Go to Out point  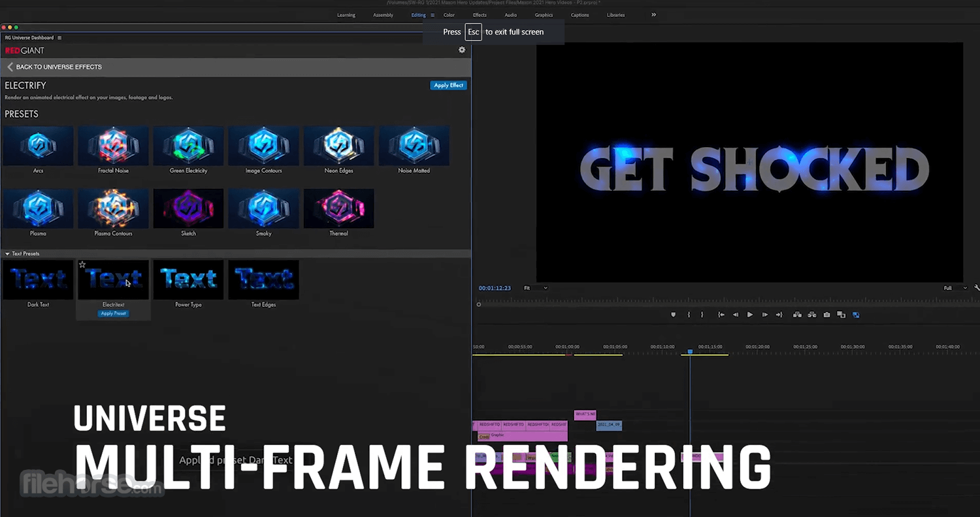coord(779,314)
